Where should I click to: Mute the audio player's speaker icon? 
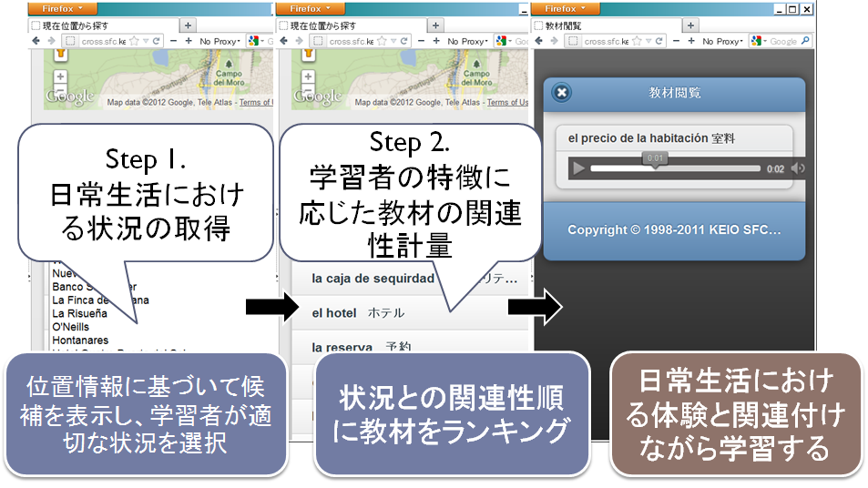pos(798,168)
